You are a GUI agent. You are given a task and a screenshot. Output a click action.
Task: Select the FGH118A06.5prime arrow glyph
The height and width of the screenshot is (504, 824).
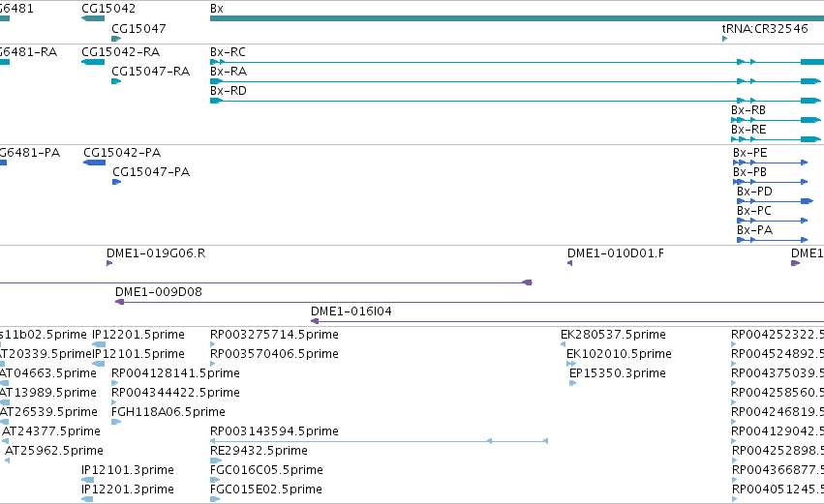[116, 422]
